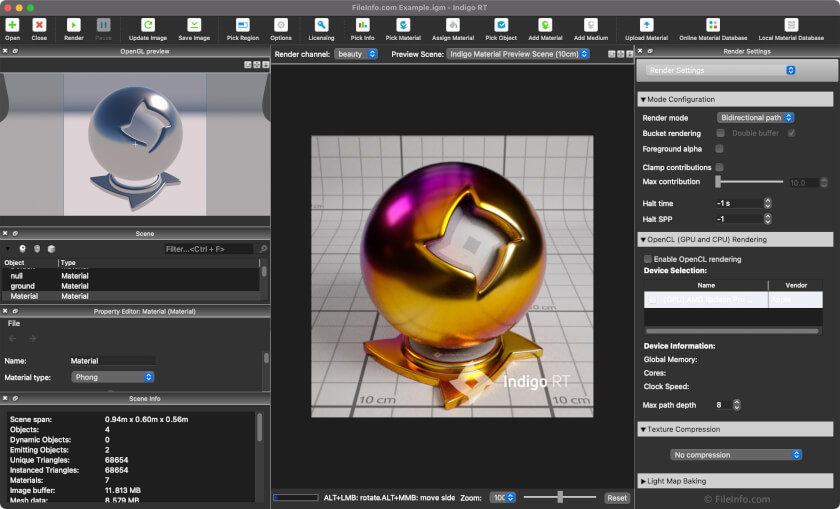Toggle the Foreground alpha checkbox

(720, 149)
